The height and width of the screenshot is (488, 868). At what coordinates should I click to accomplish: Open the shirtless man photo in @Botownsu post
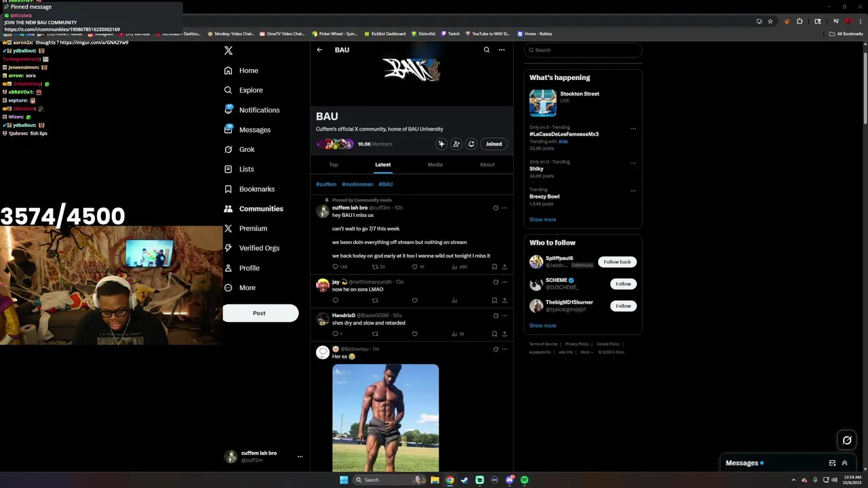pyautogui.click(x=385, y=418)
